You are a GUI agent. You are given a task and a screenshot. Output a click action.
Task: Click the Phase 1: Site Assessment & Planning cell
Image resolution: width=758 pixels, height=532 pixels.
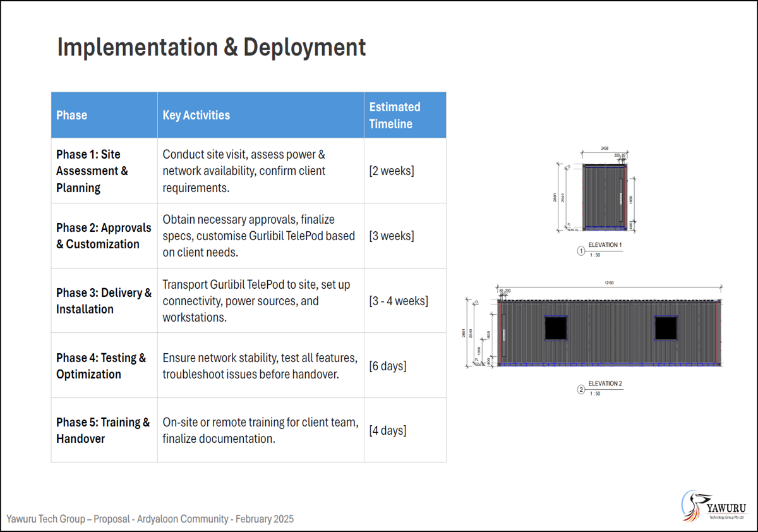pos(104,171)
